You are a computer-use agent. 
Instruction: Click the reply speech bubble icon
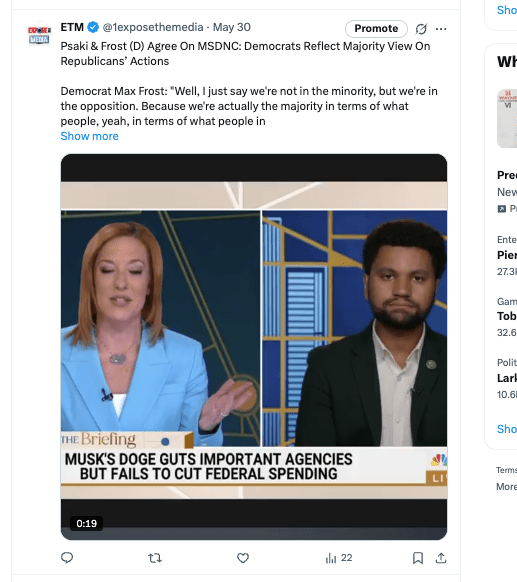point(67,558)
